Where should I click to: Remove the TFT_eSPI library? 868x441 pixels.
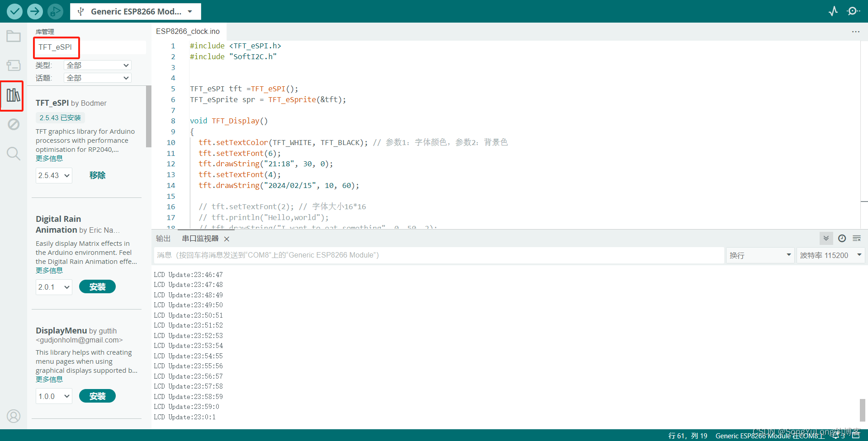(x=97, y=175)
